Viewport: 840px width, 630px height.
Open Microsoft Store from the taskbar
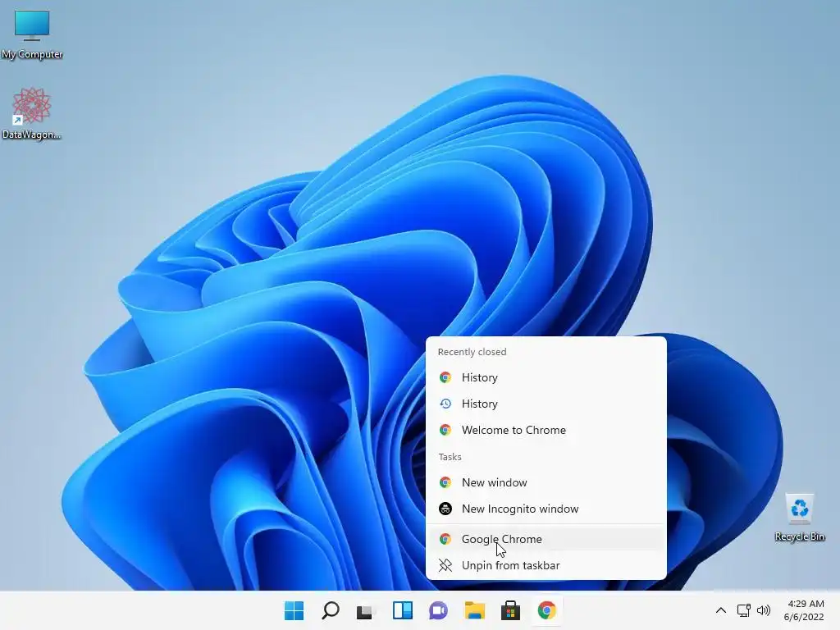[510, 610]
